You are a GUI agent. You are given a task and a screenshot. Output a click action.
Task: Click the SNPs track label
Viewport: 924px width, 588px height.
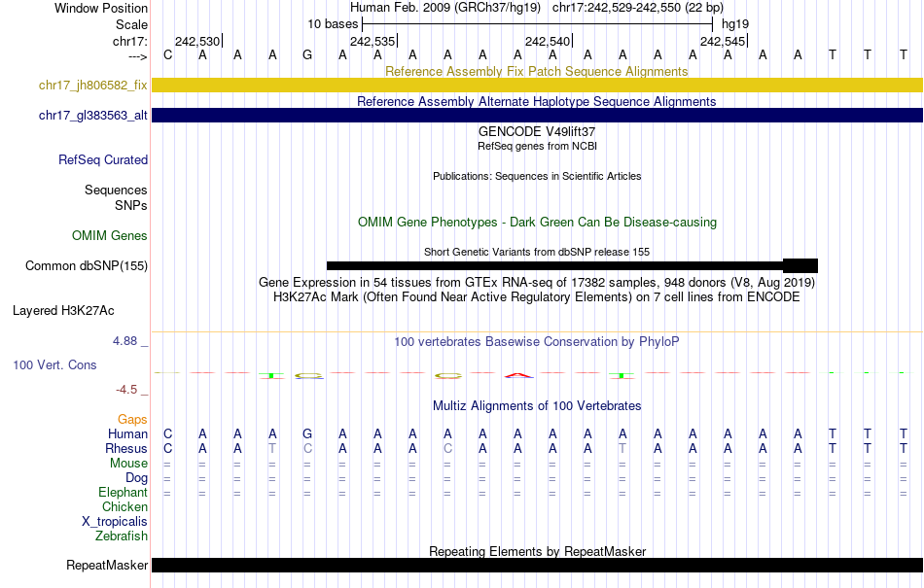coord(131,205)
